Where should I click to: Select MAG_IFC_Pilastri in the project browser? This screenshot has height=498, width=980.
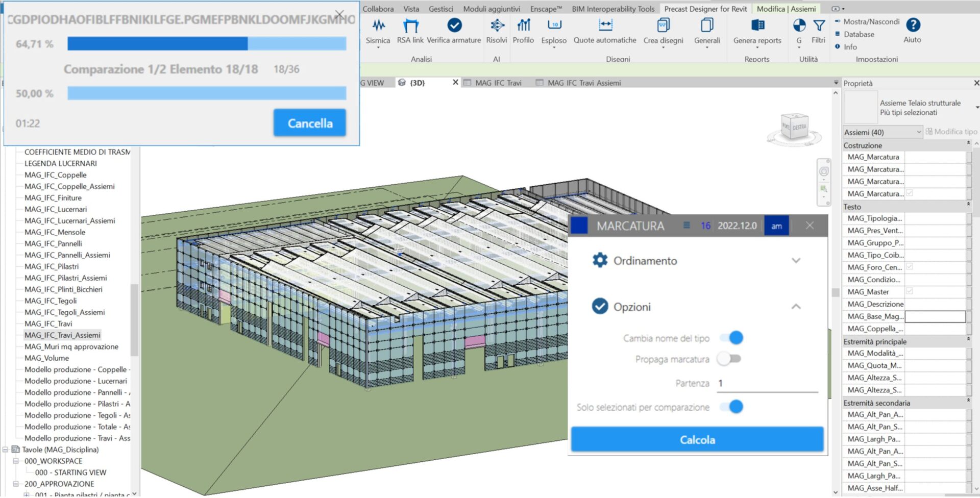51,266
